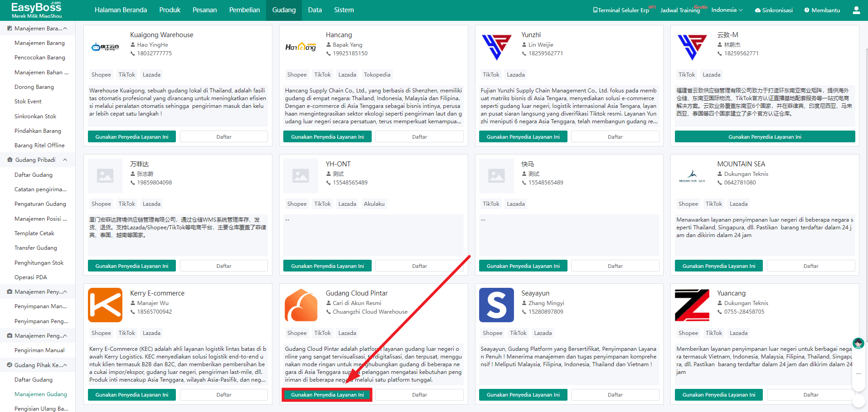Open Manajemen Bahan in sidebar
Screen dimensions: 868x412
(41, 73)
